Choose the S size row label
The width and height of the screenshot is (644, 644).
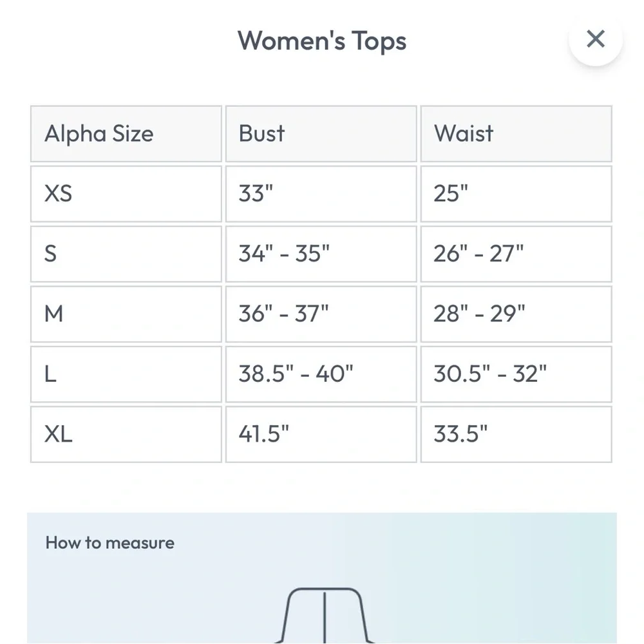click(x=50, y=254)
